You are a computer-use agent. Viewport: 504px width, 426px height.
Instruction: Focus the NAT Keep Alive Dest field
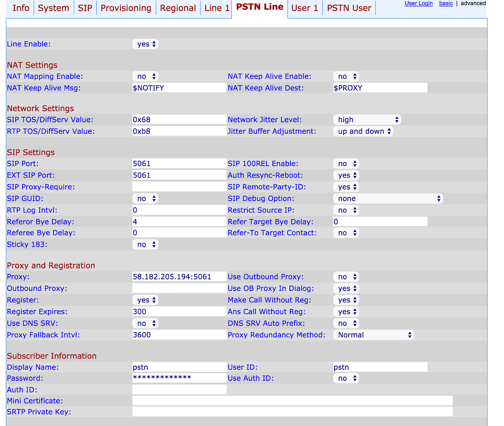click(380, 88)
